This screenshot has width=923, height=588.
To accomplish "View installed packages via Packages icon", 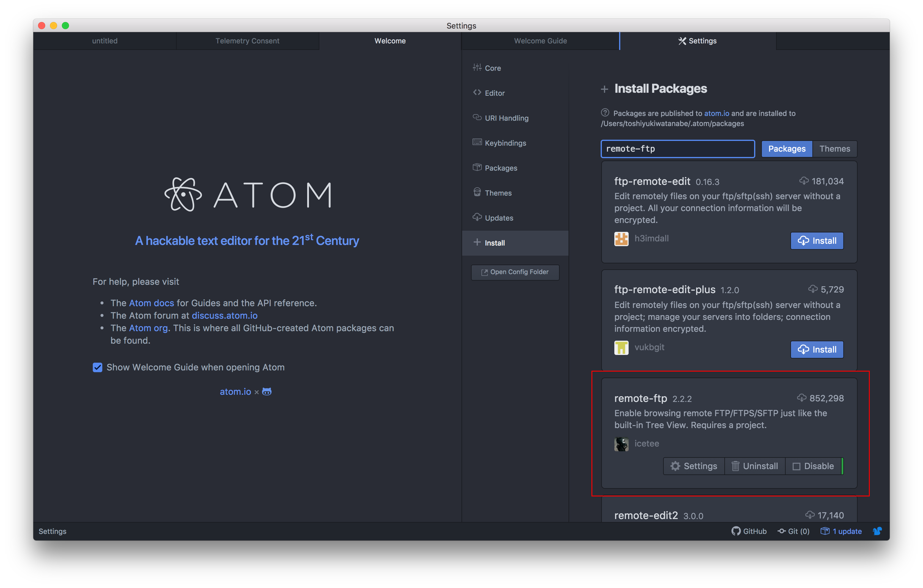I will pyautogui.click(x=477, y=167).
